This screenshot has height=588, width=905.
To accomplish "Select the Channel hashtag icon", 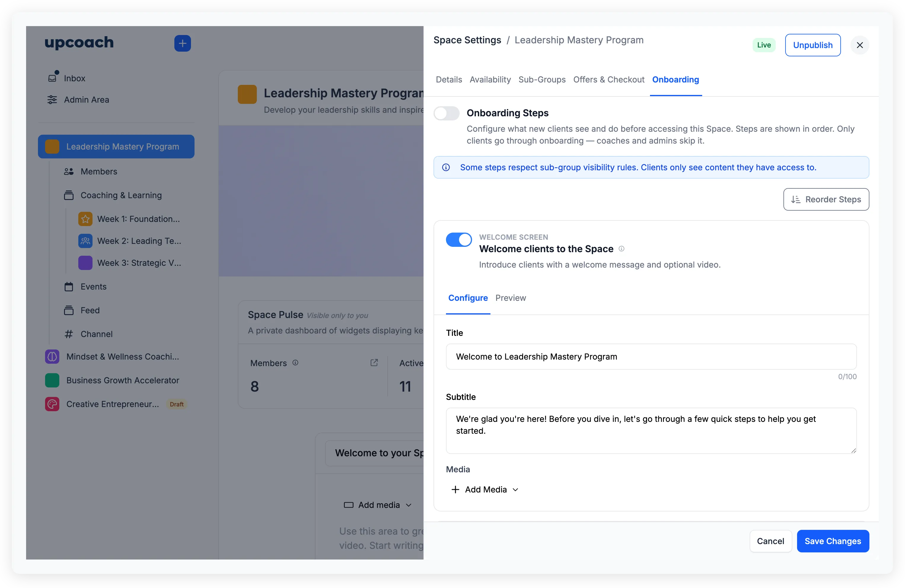I will [x=69, y=334].
